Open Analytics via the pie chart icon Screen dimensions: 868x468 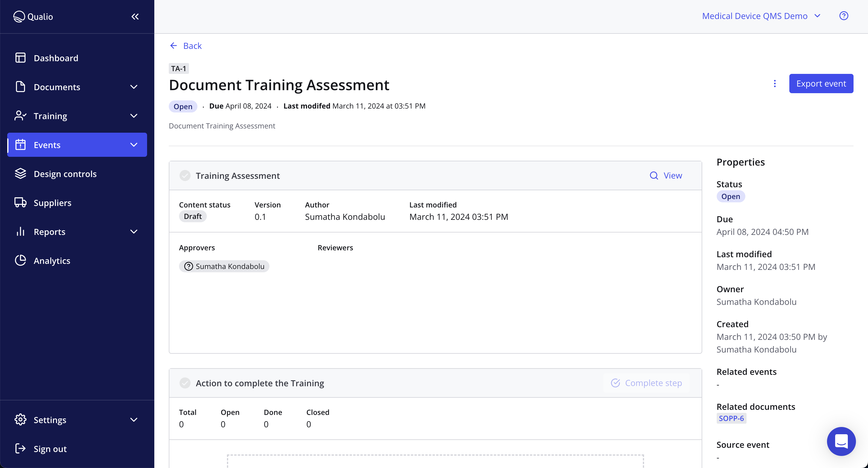tap(20, 260)
